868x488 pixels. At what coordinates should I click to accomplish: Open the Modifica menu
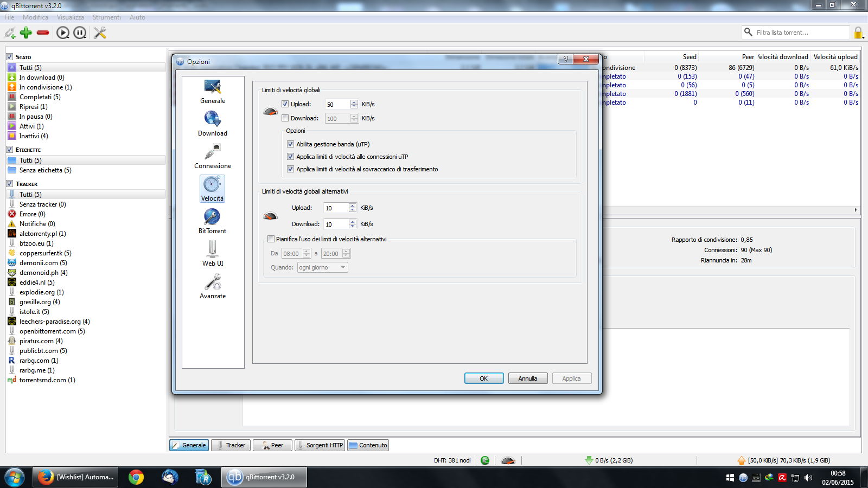tap(35, 17)
